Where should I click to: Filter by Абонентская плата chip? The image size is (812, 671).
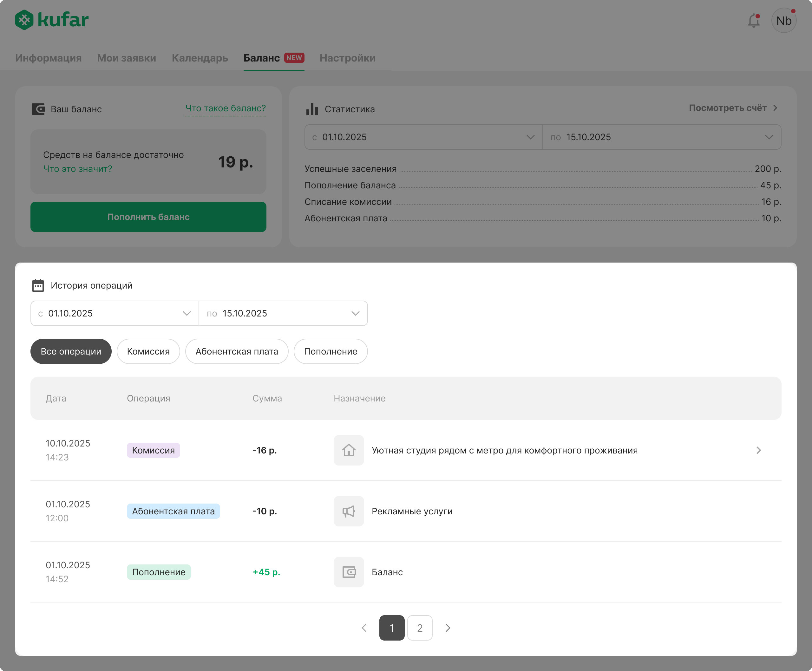click(237, 351)
